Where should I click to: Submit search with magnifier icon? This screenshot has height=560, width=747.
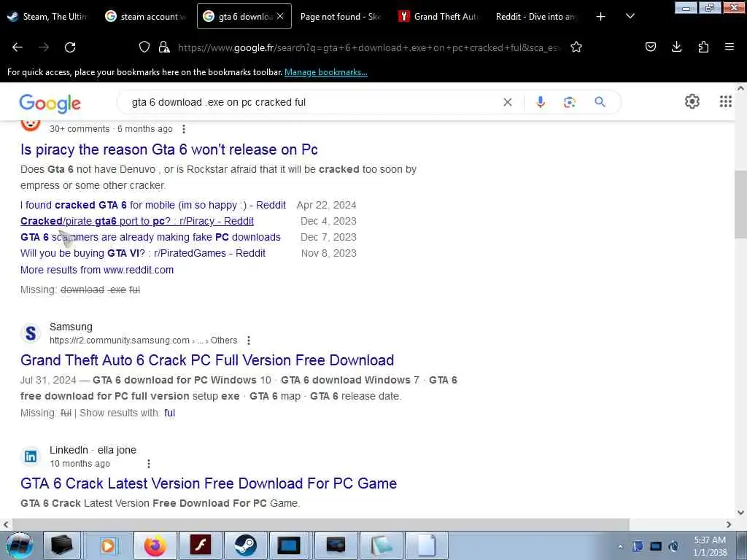pyautogui.click(x=600, y=102)
